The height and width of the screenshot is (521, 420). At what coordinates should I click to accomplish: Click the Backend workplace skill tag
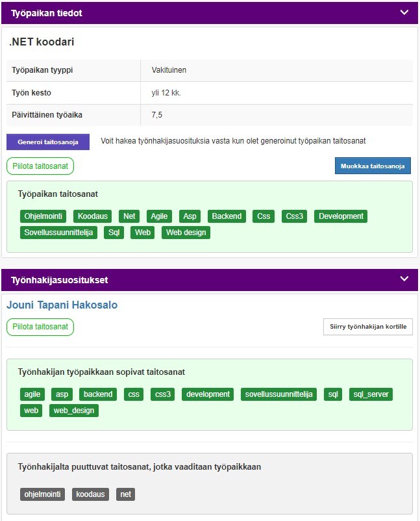click(x=227, y=216)
